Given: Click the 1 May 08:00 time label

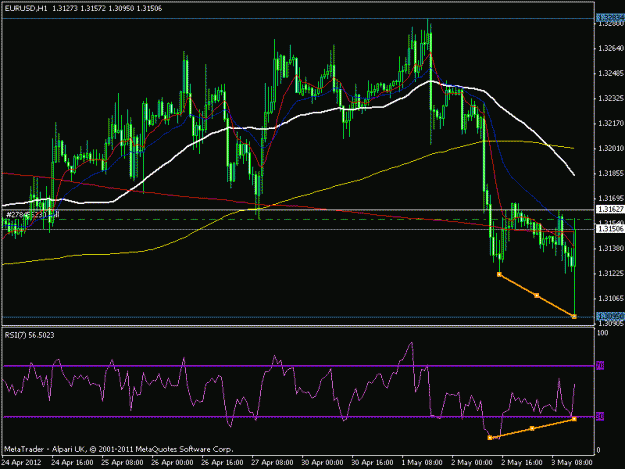Looking at the screenshot, I should (422, 463).
